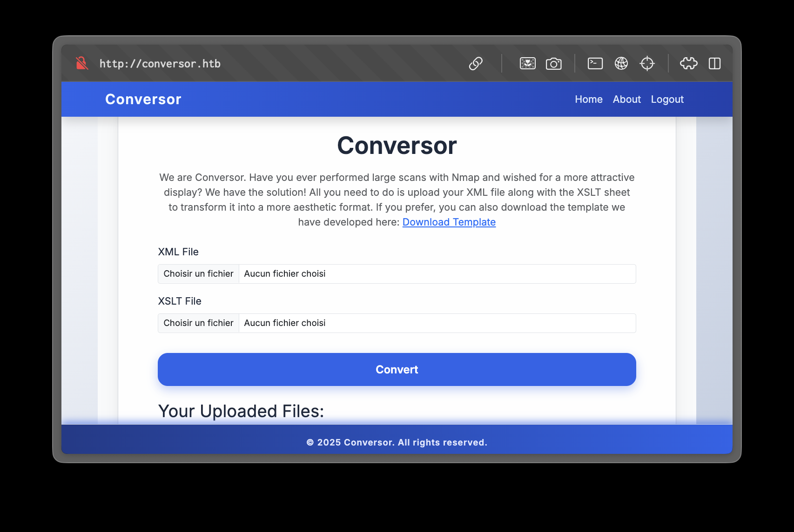Open the About page
Viewport: 794px width, 532px height.
(626, 99)
